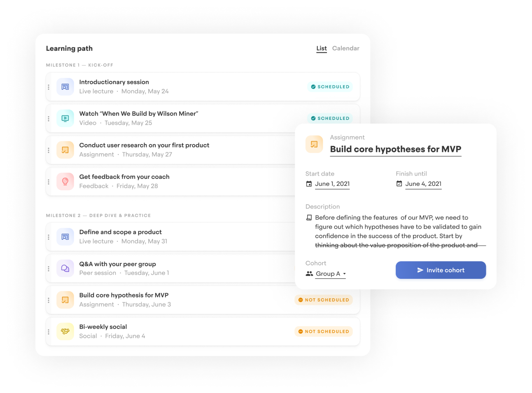This screenshot has width=532, height=393.
Task: Edit the finish date June 4, 2021
Action: tap(423, 184)
